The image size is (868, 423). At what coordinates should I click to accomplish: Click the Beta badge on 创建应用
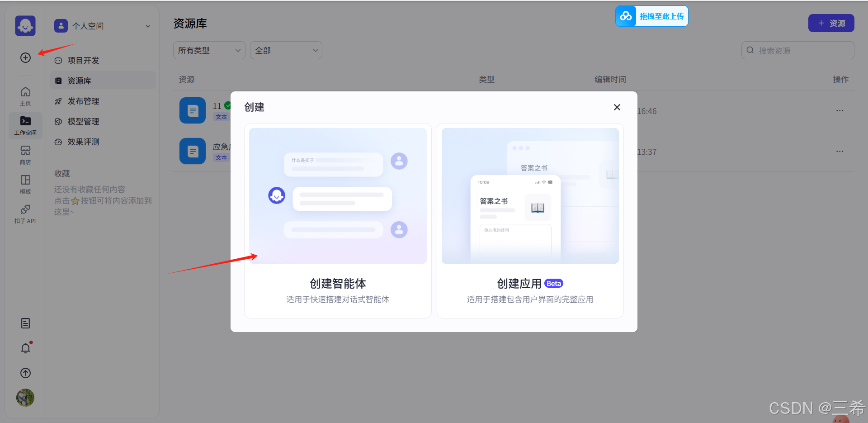[554, 284]
